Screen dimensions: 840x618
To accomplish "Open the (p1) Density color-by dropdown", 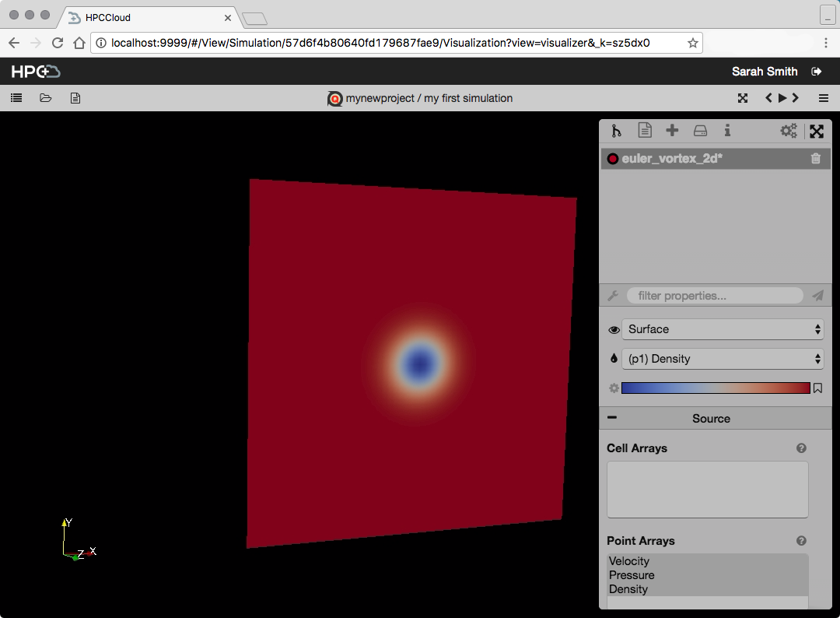I will pyautogui.click(x=721, y=359).
